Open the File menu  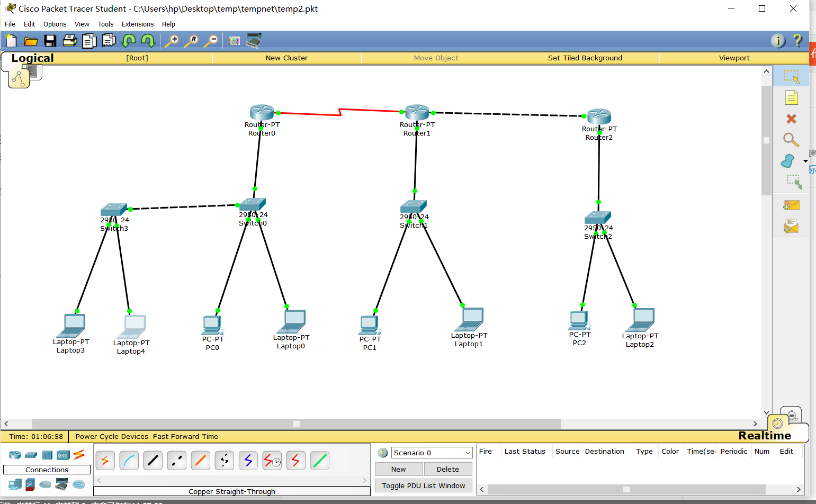10,24
